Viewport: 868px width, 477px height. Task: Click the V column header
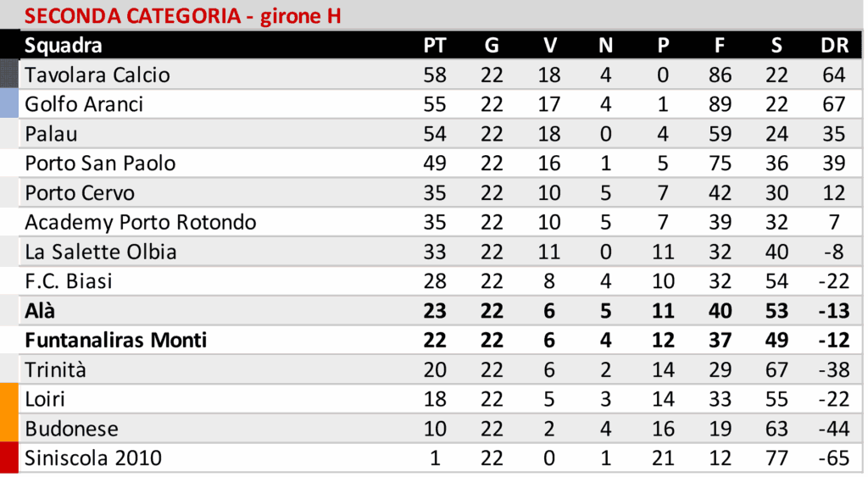click(549, 46)
